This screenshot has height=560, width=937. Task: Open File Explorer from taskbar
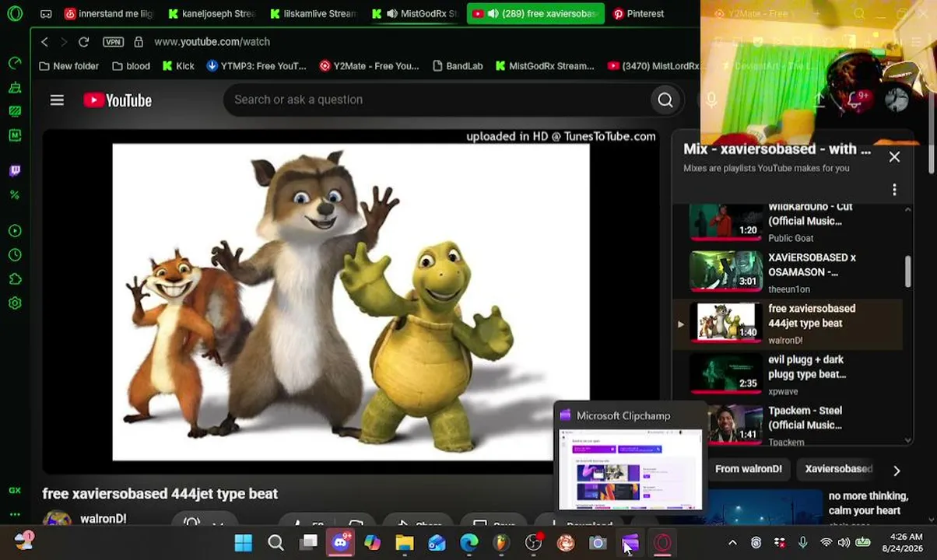point(404,542)
